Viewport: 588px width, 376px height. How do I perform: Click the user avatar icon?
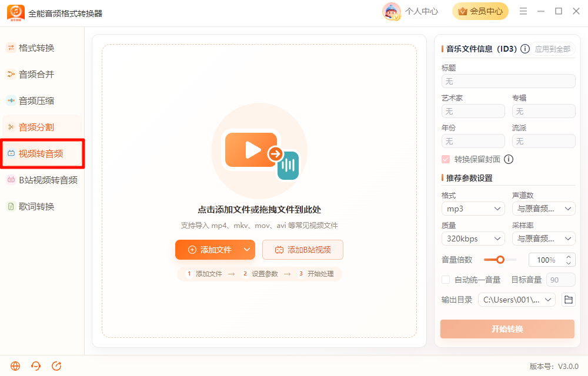click(x=392, y=11)
